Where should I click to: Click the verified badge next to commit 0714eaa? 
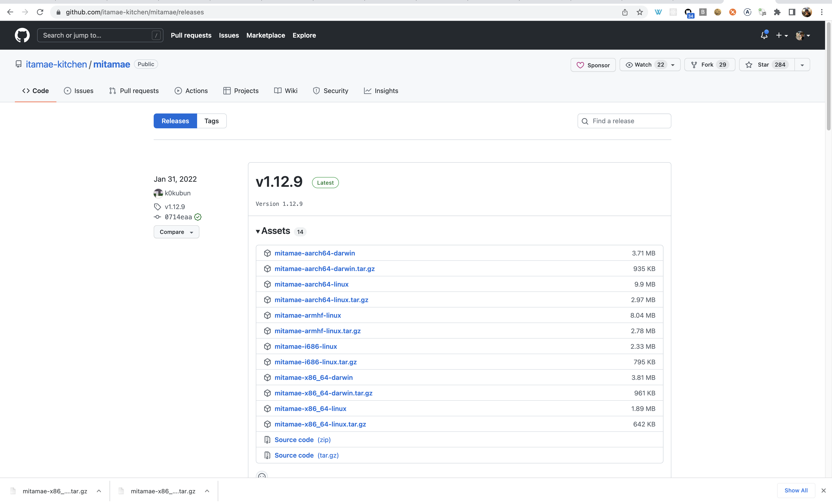click(x=198, y=217)
